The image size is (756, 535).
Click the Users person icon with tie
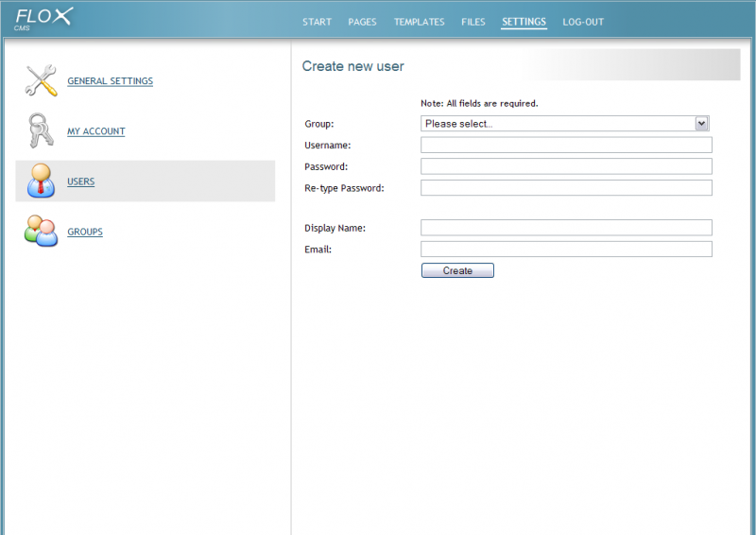pos(41,181)
